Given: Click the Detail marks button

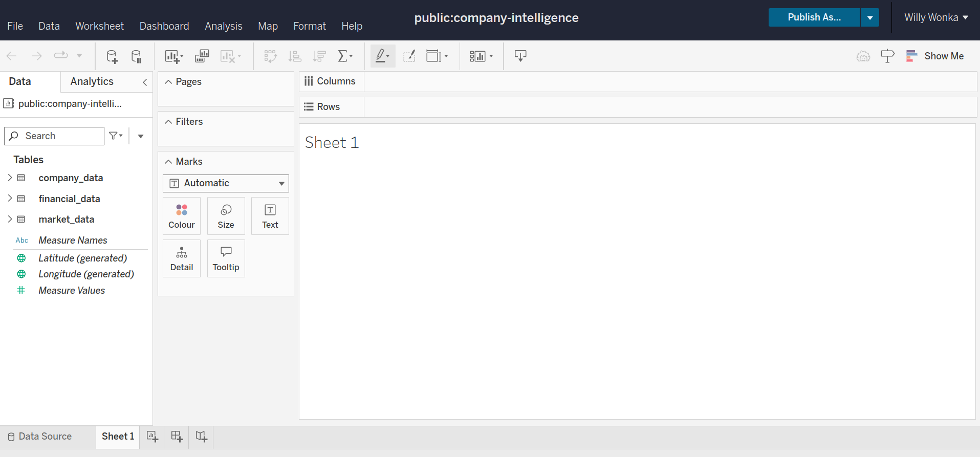Looking at the screenshot, I should (x=182, y=258).
